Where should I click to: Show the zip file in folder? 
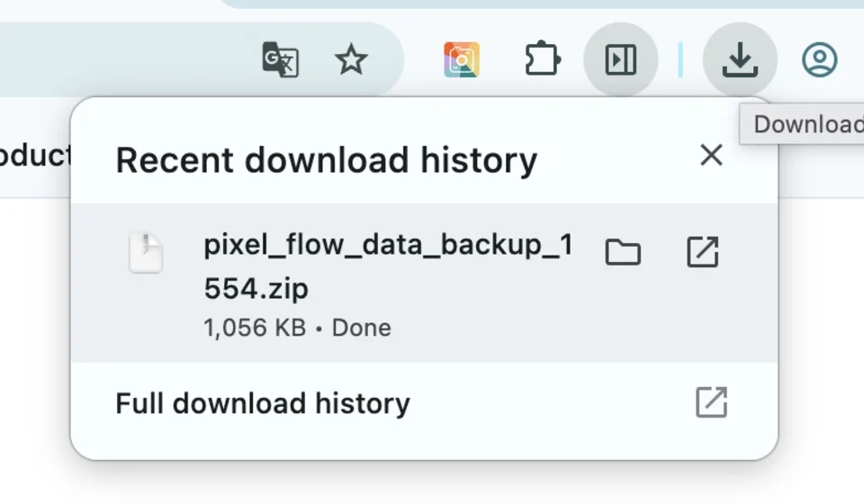(623, 252)
